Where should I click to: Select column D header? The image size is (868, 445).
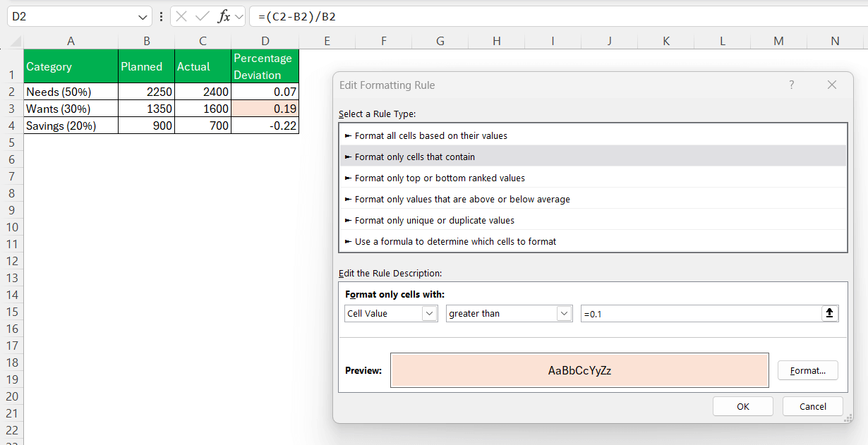265,41
